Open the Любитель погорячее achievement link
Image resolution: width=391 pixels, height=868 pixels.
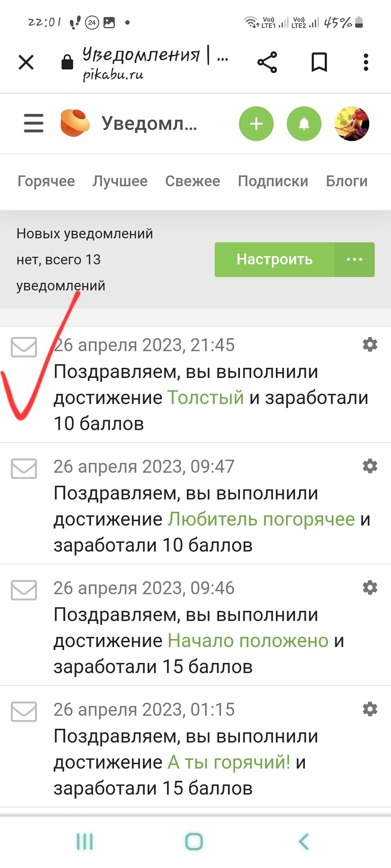tap(261, 519)
